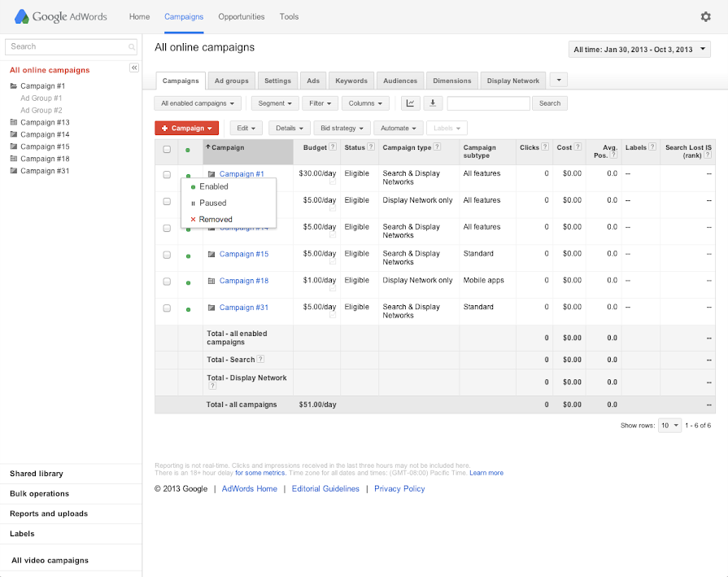728x577 pixels.
Task: Open the Filter dropdown
Action: coord(320,103)
